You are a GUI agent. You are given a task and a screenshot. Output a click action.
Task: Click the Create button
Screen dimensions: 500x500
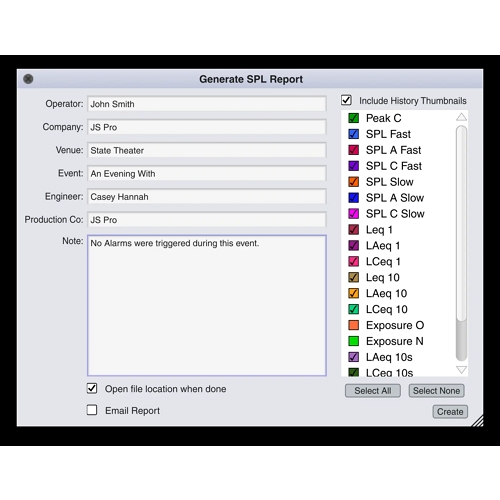tap(450, 412)
